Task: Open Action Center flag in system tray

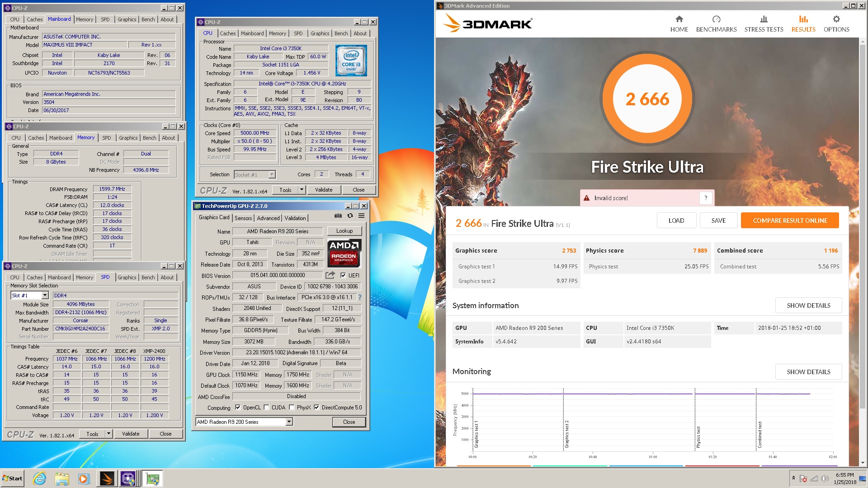Action: coord(803,479)
